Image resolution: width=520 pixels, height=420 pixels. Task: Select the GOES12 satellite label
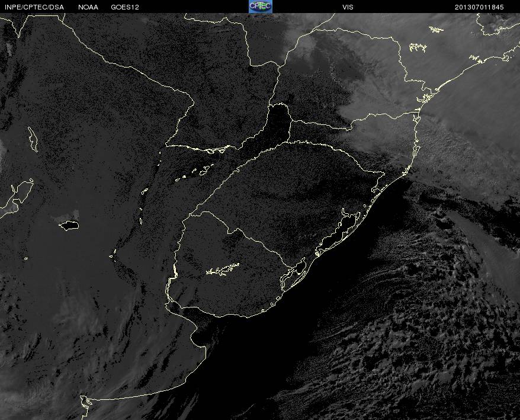[x=125, y=7]
